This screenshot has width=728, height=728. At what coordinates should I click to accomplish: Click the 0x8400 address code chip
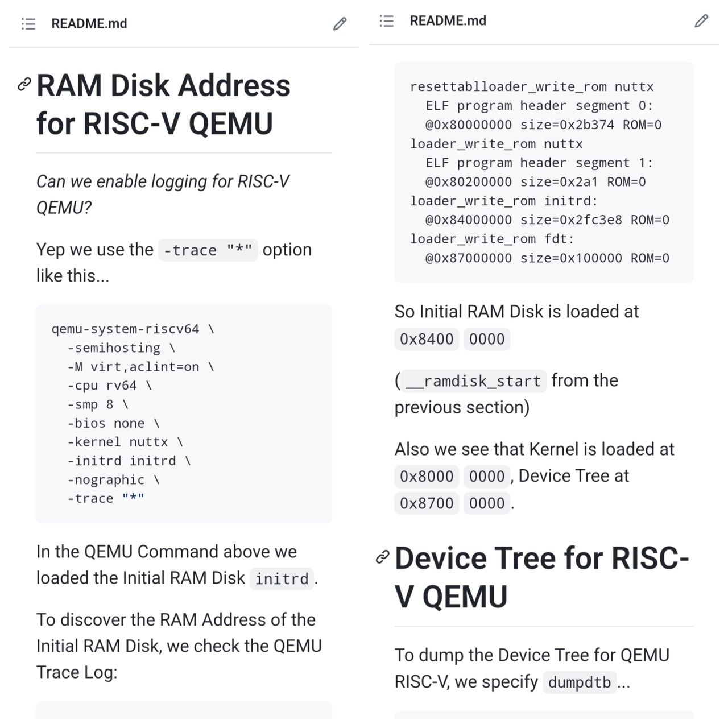coord(427,339)
